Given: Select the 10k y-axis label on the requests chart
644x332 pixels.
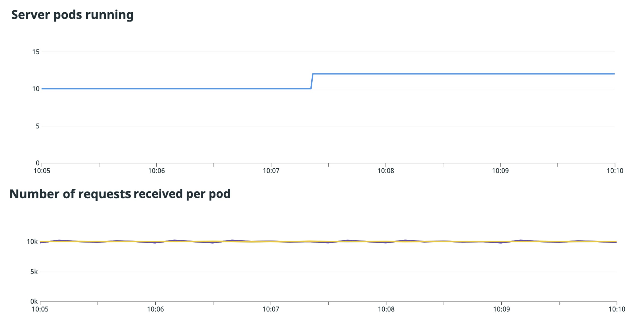Looking at the screenshot, I should pyautogui.click(x=32, y=242).
